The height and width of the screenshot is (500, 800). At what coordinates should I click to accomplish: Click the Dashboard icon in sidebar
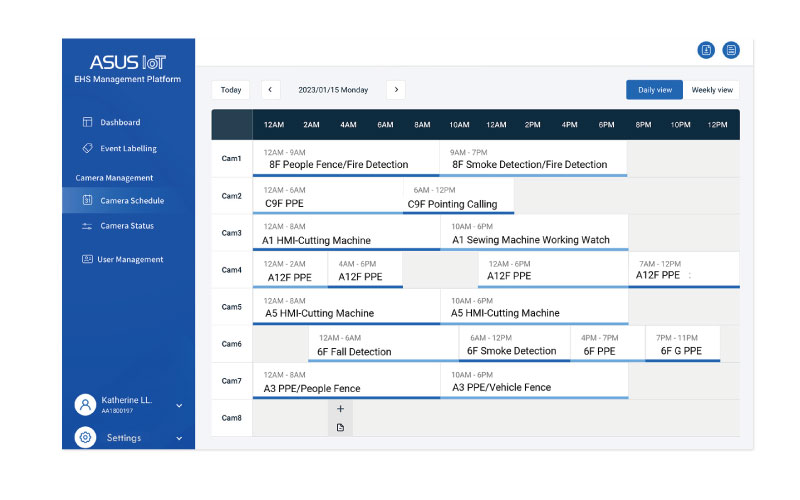tap(87, 122)
